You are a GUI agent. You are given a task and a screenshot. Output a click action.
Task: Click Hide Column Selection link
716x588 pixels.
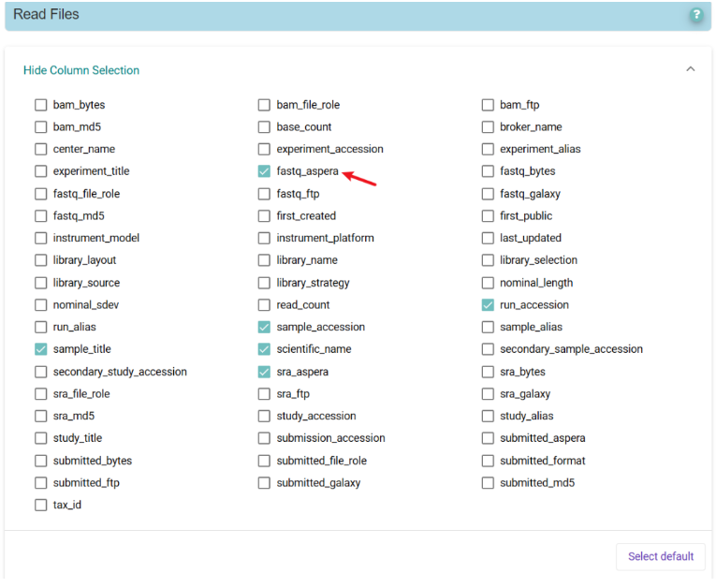tap(81, 70)
